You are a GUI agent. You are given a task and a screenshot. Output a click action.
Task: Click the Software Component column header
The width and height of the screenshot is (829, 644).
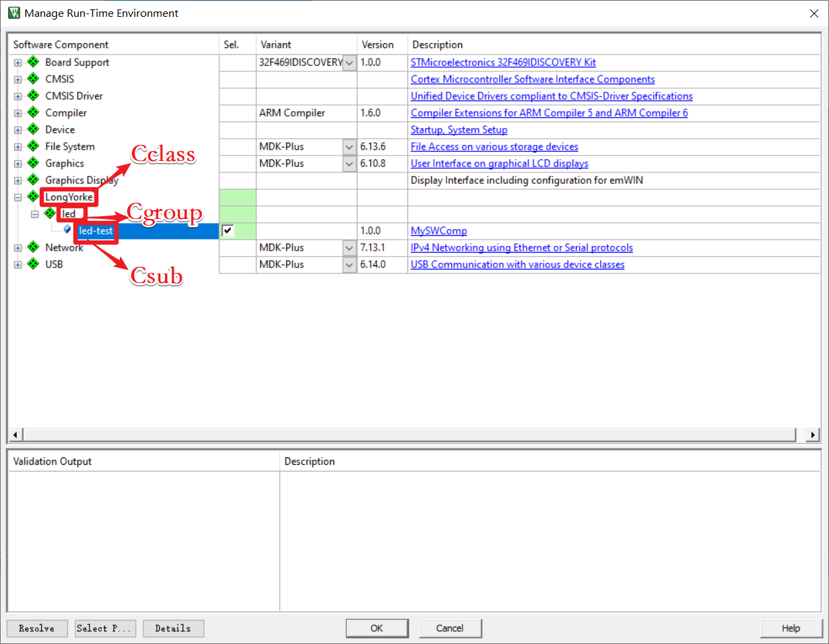tap(113, 44)
